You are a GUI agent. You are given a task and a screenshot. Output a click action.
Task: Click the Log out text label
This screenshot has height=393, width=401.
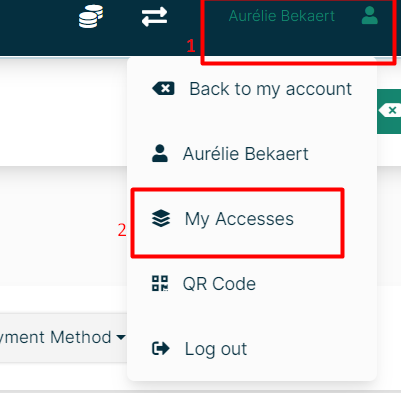(x=216, y=349)
